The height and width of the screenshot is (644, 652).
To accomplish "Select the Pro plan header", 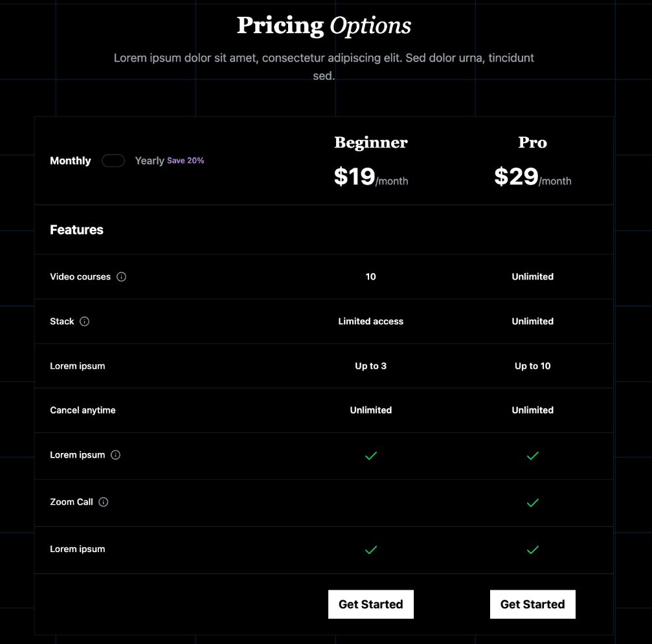I will [532, 142].
